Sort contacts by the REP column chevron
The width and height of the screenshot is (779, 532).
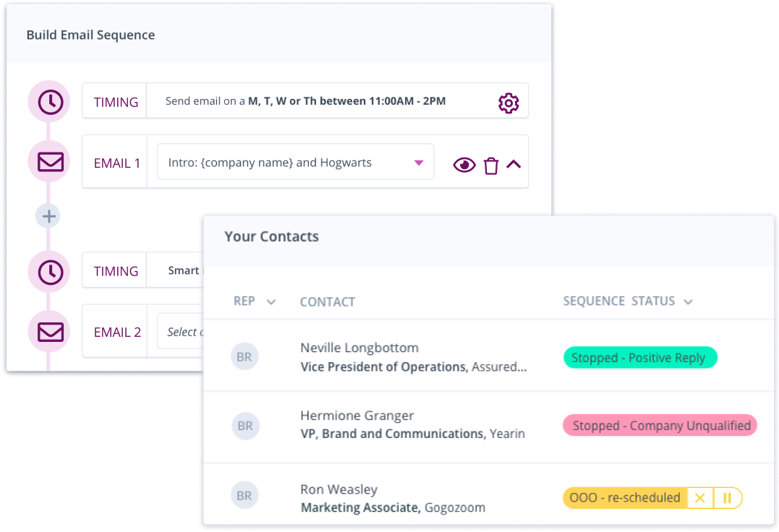[x=271, y=302]
